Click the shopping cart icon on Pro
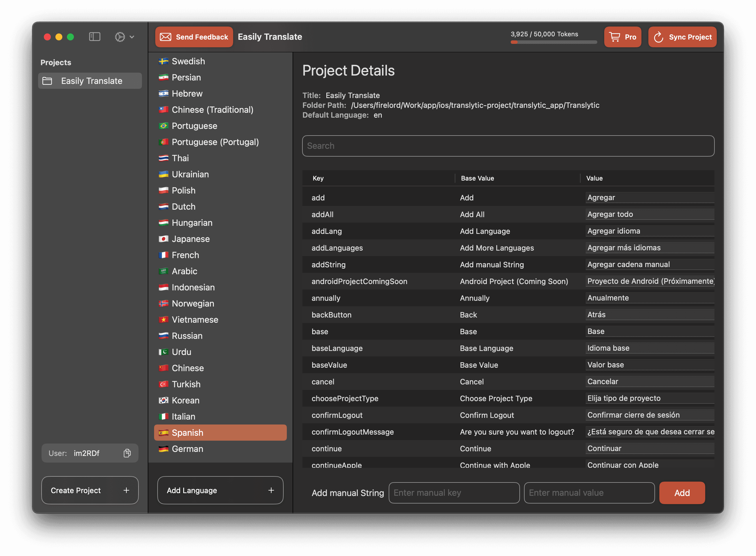Image resolution: width=756 pixels, height=556 pixels. click(x=615, y=37)
